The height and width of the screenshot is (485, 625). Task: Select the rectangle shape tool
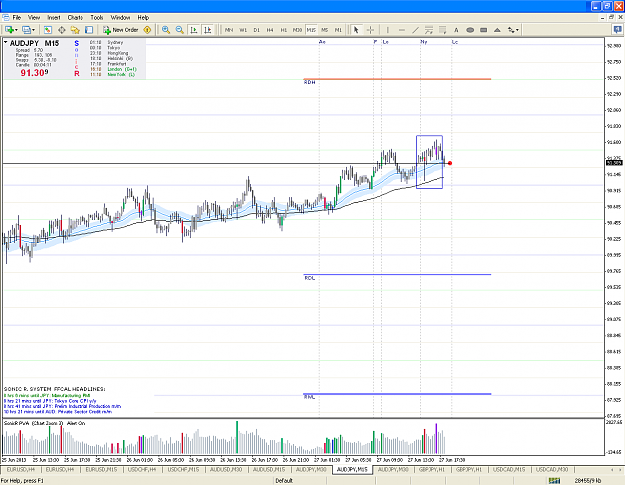click(x=483, y=30)
